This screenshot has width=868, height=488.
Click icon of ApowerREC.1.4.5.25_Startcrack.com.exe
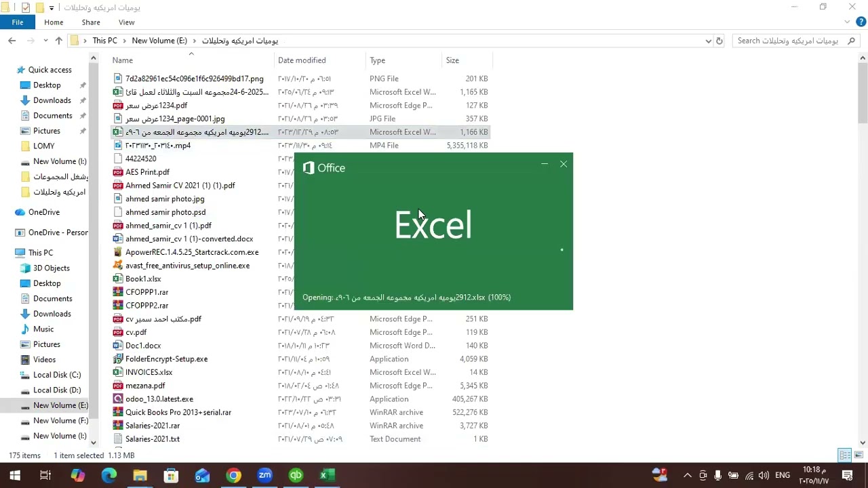(118, 252)
